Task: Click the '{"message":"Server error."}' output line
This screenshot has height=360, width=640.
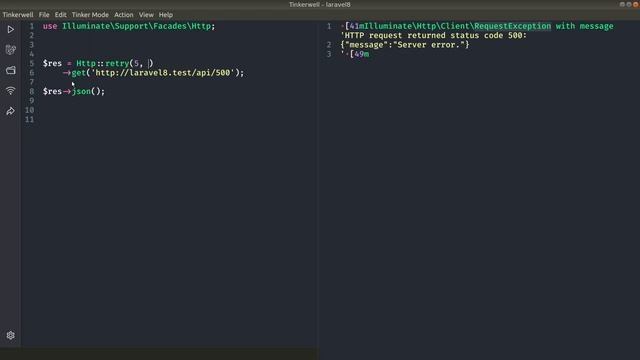Action: 405,45
